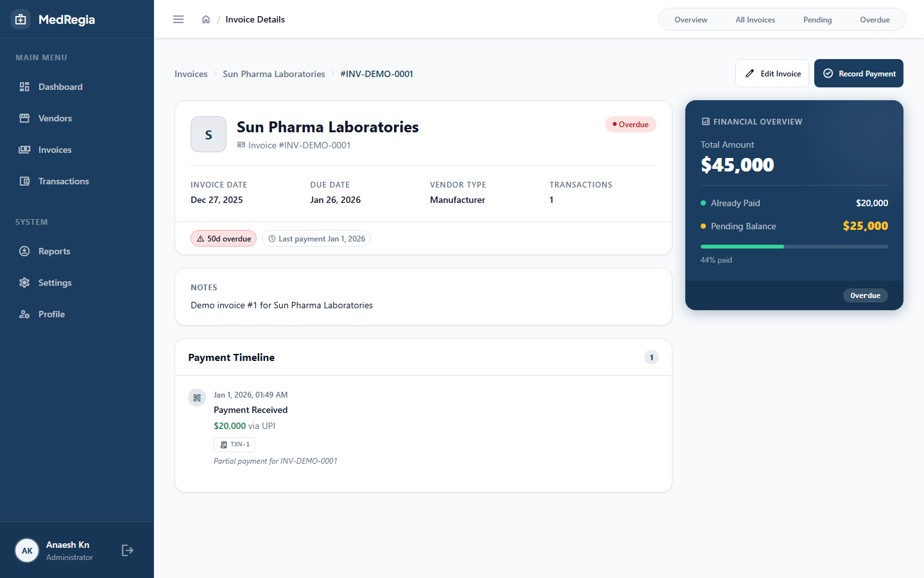Click the Dec 27, 2025 invoice date
This screenshot has height=578, width=924.
pyautogui.click(x=217, y=200)
